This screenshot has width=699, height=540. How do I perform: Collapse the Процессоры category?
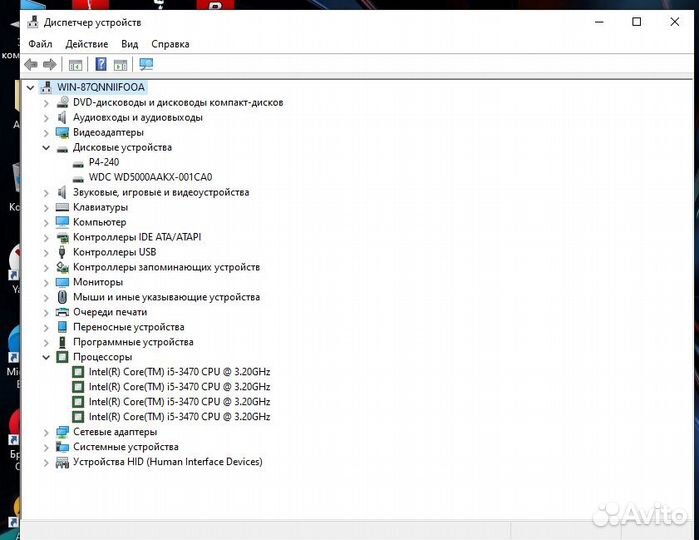tap(46, 357)
